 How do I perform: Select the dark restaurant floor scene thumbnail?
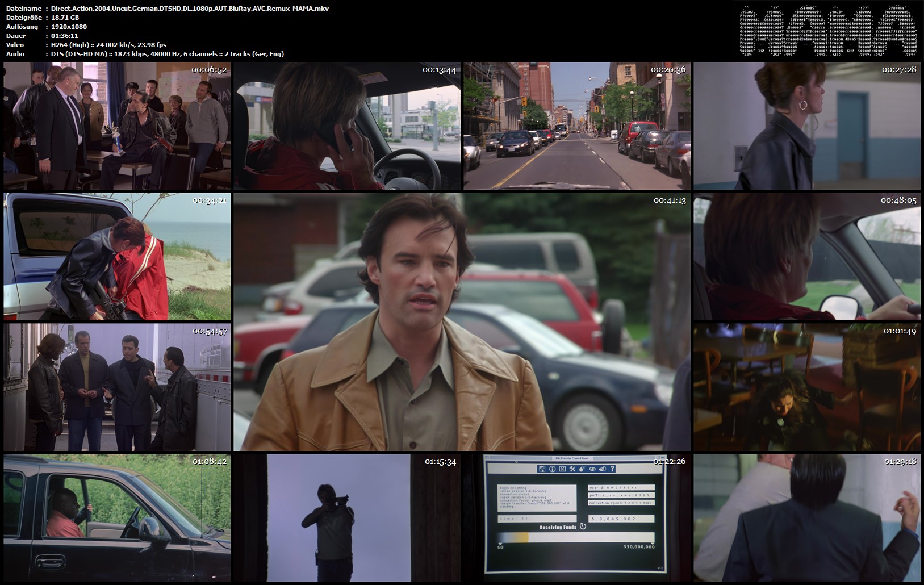click(x=807, y=387)
